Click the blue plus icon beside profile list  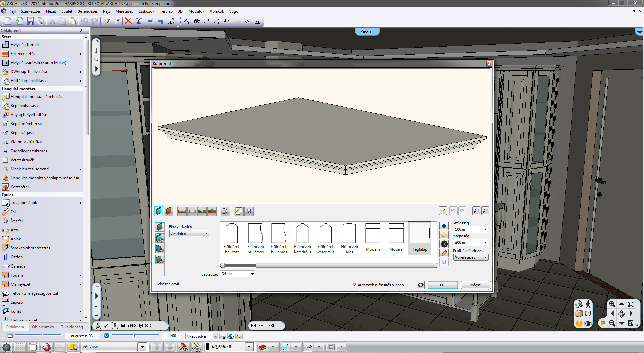444,226
